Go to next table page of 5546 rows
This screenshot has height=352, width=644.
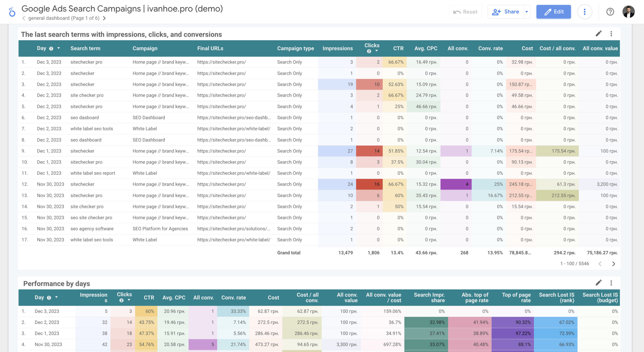[x=614, y=264]
